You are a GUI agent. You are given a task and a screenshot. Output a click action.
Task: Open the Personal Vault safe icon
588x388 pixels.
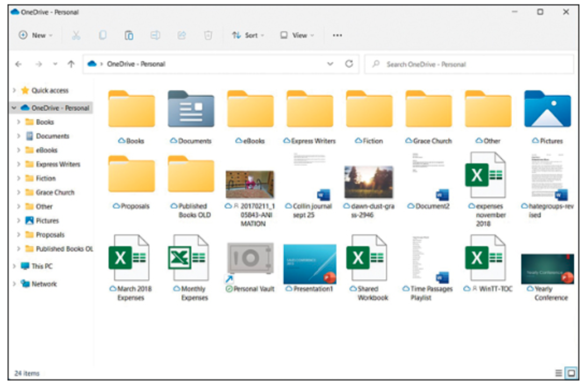pos(250,259)
